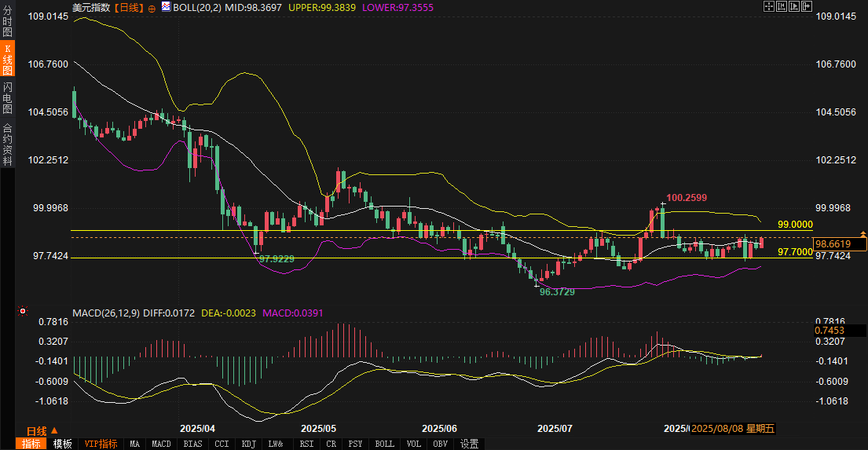Viewport: 868px width, 450px height.
Task: Switch indicator to MA
Action: point(134,444)
